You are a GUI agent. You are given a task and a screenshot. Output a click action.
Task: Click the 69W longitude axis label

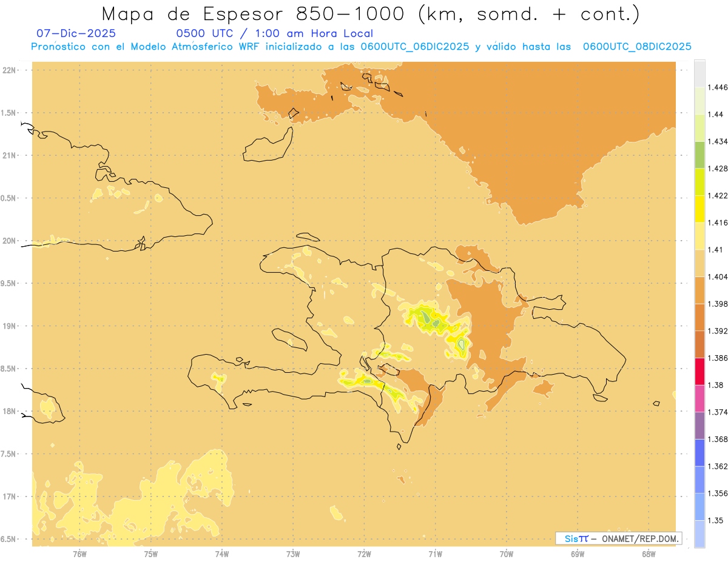(x=578, y=554)
